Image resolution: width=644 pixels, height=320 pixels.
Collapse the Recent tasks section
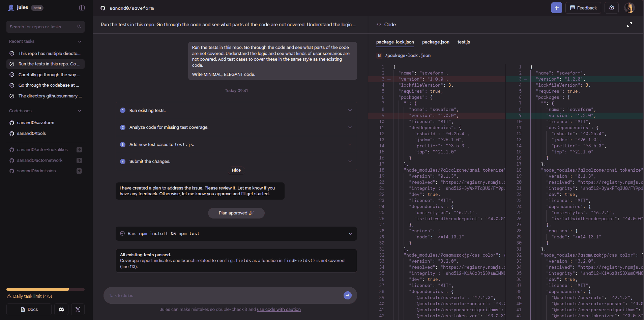pyautogui.click(x=80, y=41)
